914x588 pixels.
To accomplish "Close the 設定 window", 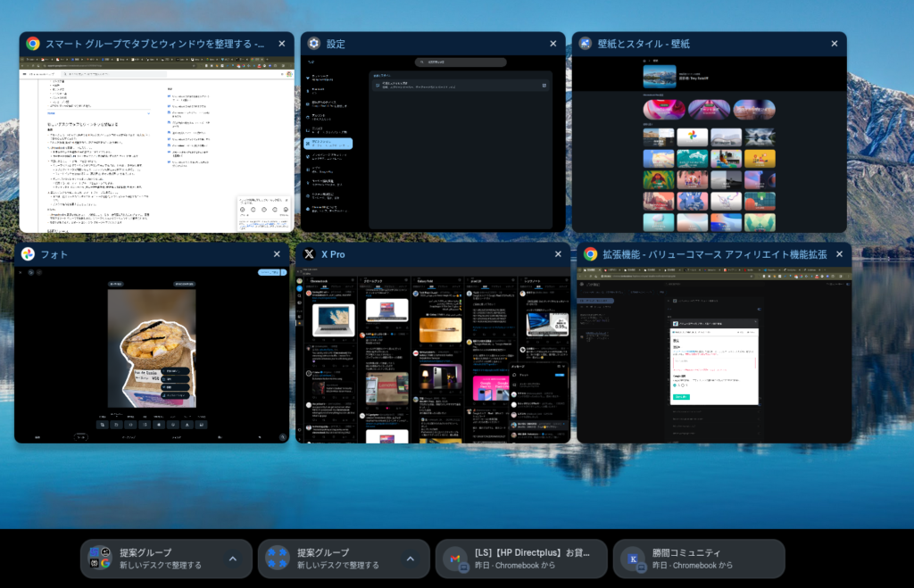I will click(551, 44).
